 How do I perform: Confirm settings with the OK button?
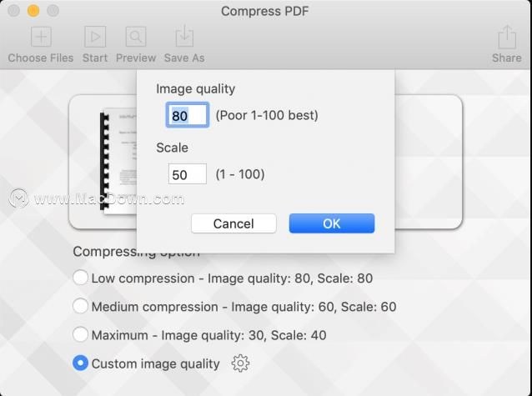tap(332, 223)
